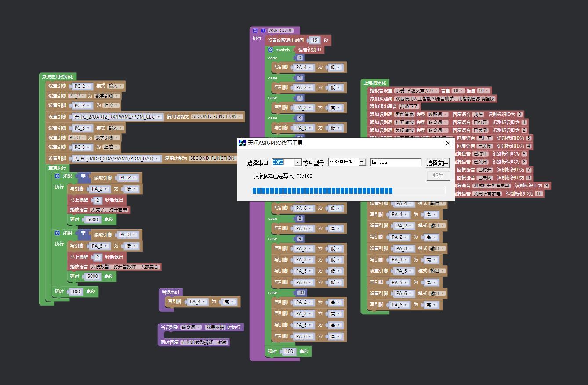Open the 高 dropdown in 当退出时 block

tap(229, 302)
